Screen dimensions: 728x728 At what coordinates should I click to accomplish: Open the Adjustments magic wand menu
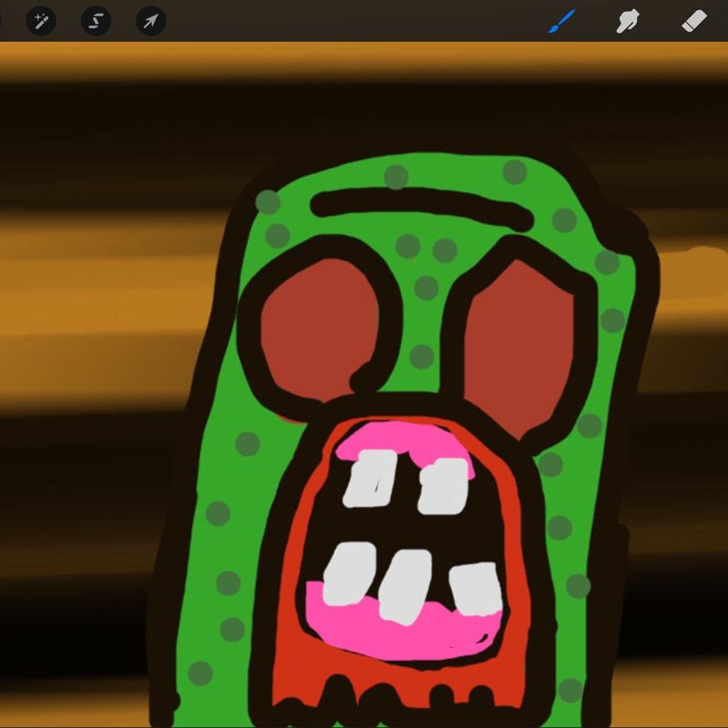41,20
